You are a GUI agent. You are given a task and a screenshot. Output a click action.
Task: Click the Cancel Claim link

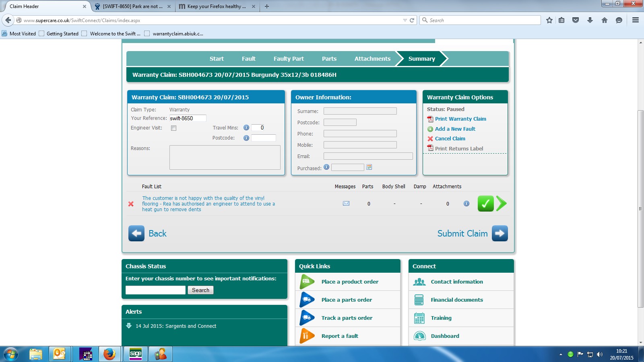(x=450, y=138)
